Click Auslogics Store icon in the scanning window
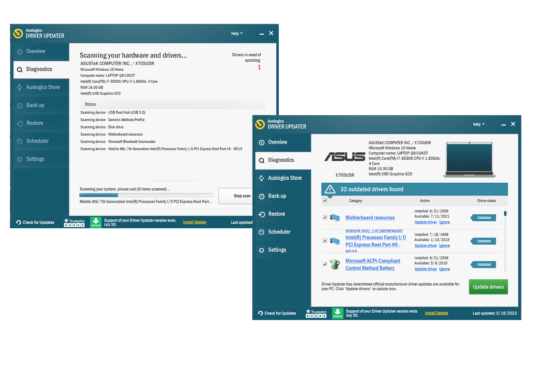Screen dimensions: 552x392 pos(20,88)
